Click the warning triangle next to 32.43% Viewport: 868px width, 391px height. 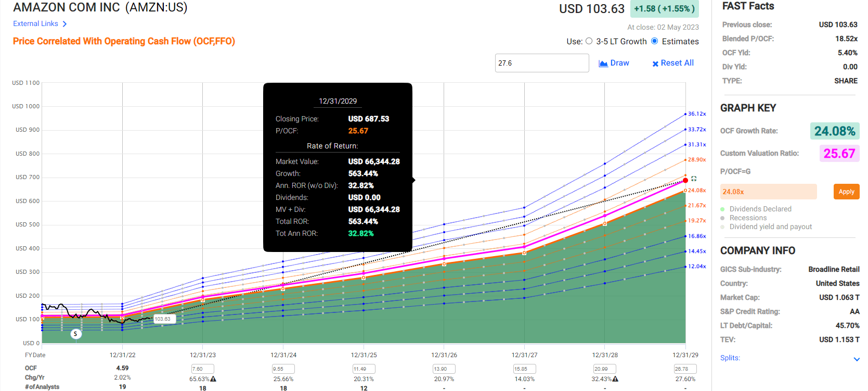pyautogui.click(x=615, y=379)
